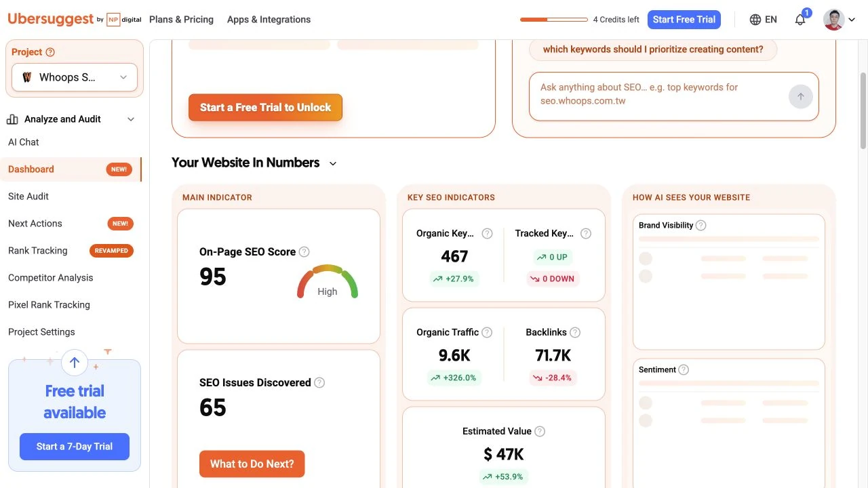This screenshot has height=488, width=868.
Task: Open the Whoops project dropdown
Action: click(75, 77)
